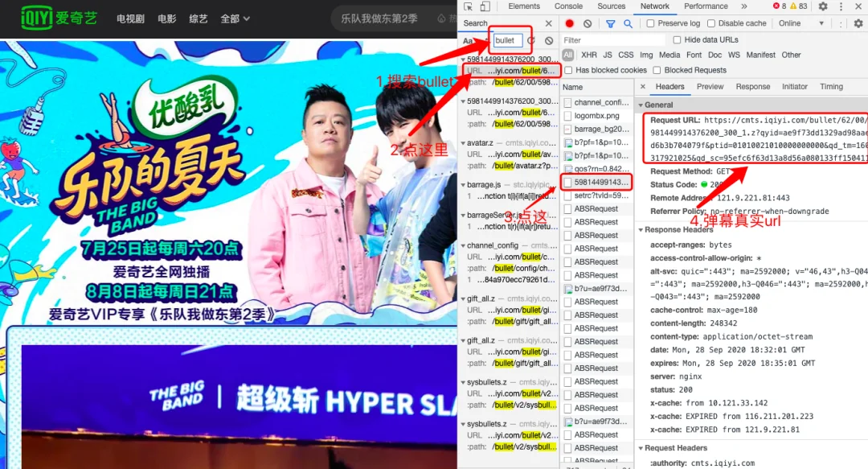868x469 pixels.
Task: Collapse barrage.js search result group
Action: [463, 184]
